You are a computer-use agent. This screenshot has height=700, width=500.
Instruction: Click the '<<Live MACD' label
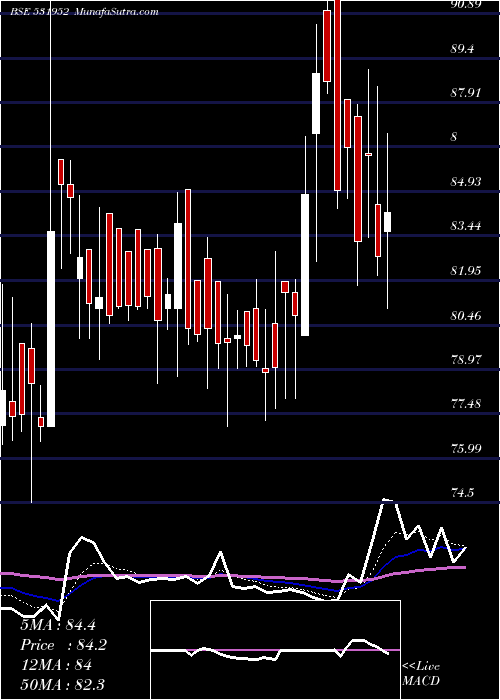[421, 673]
